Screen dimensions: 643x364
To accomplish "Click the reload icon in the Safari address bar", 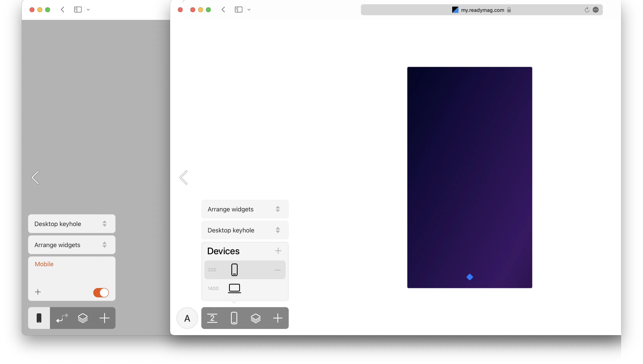I will [587, 10].
